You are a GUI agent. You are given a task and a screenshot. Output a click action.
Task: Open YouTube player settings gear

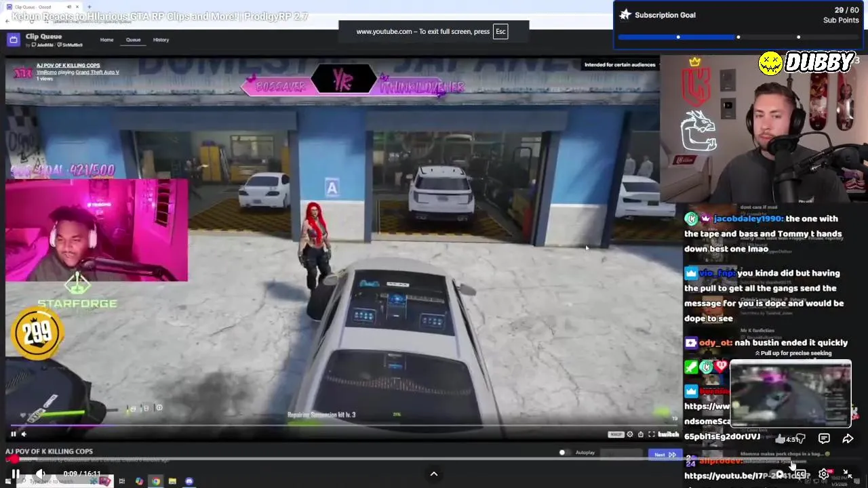pyautogui.click(x=823, y=474)
